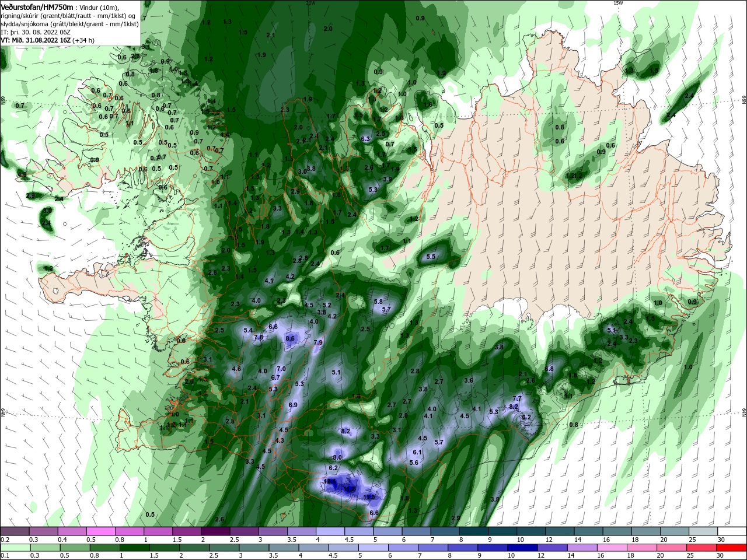This screenshot has height=560, width=747.
Task: Click the 3.9 precipitation value on the map
Action: click(388, 180)
